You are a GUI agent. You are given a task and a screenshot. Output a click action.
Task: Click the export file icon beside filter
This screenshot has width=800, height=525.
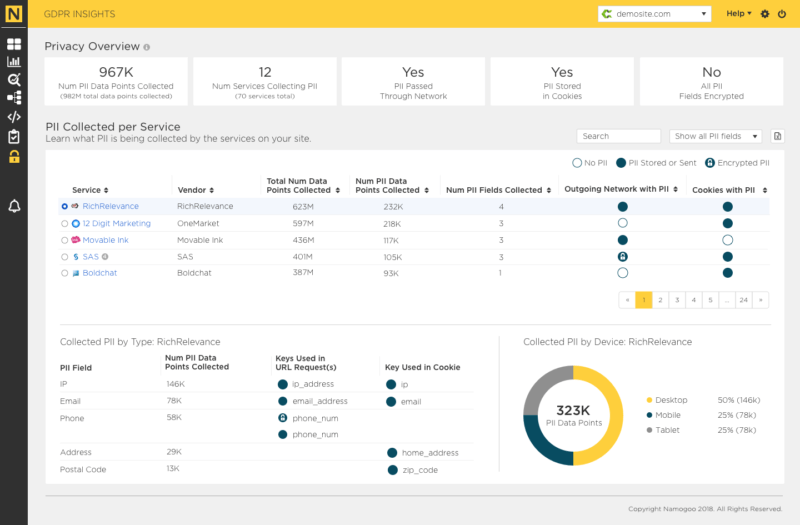click(777, 136)
